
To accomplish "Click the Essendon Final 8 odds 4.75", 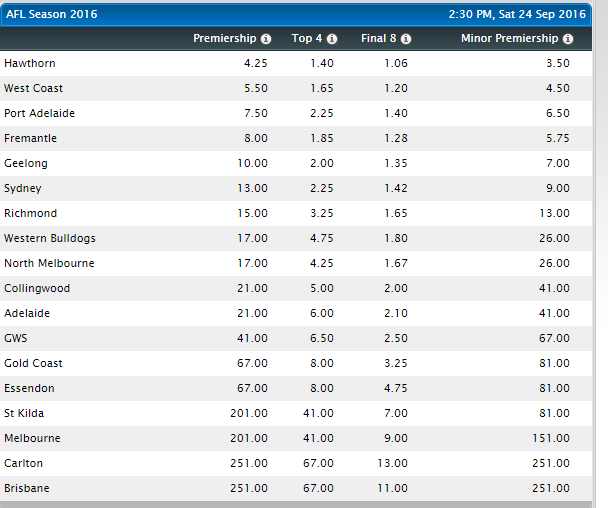I will [x=395, y=388].
